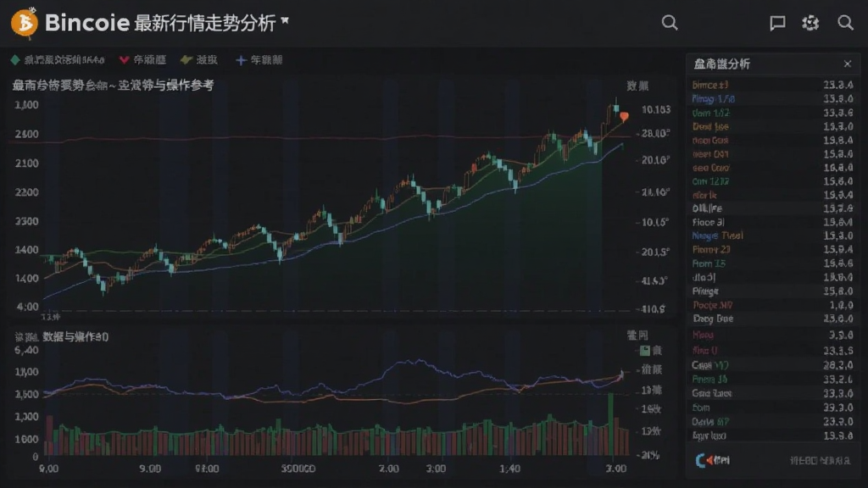Click the "Daria M7" list row
This screenshot has height=488, width=868.
coord(772,422)
